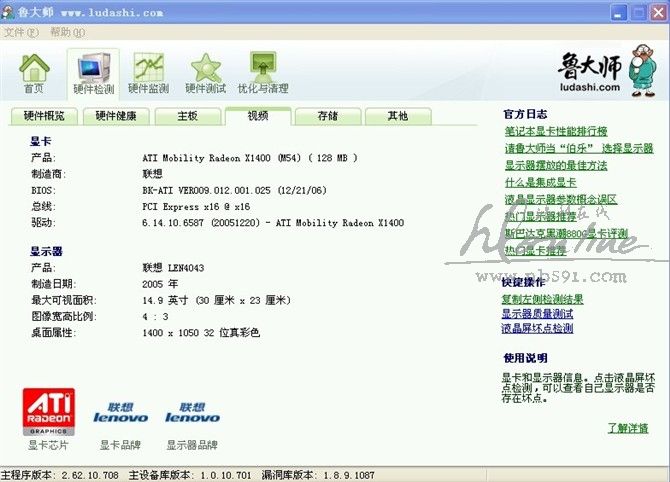Image resolution: width=670 pixels, height=482 pixels.
Task: Close the 鲁大师 window
Action: [659, 13]
